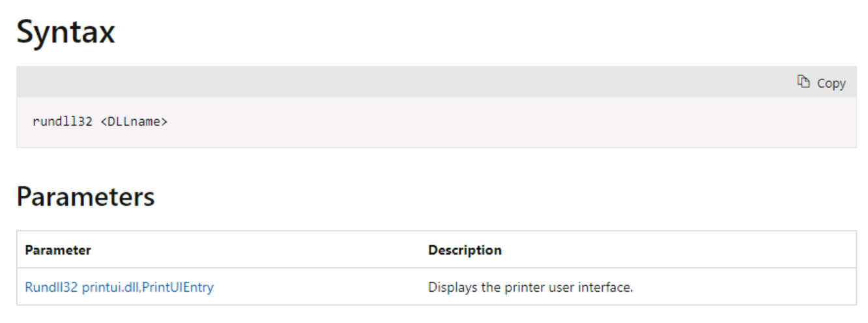Click the Copy clipboard icon

tap(803, 82)
